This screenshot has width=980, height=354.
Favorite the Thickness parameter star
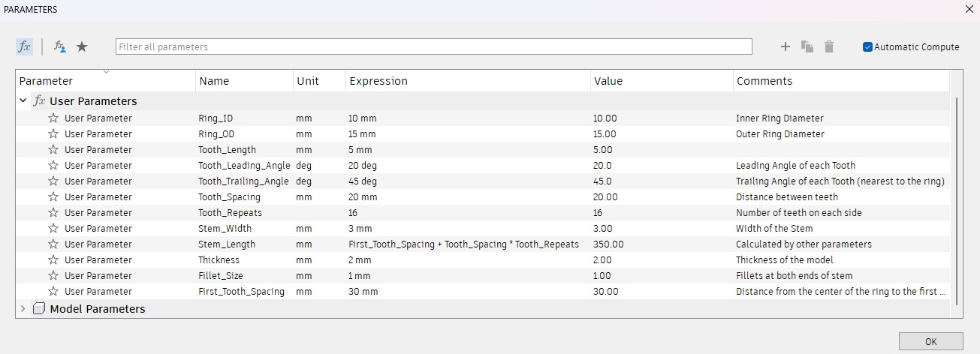click(53, 259)
